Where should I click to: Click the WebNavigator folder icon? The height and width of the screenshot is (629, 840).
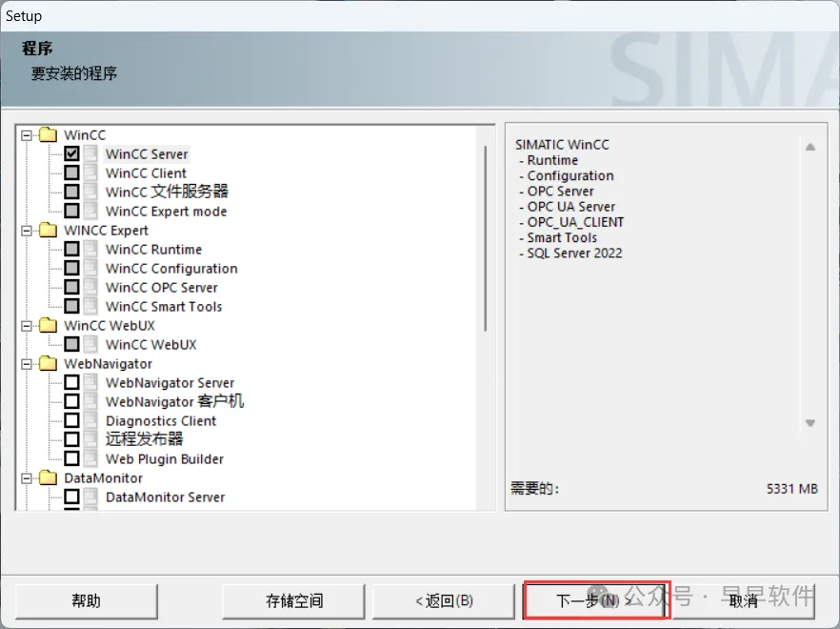coord(49,363)
